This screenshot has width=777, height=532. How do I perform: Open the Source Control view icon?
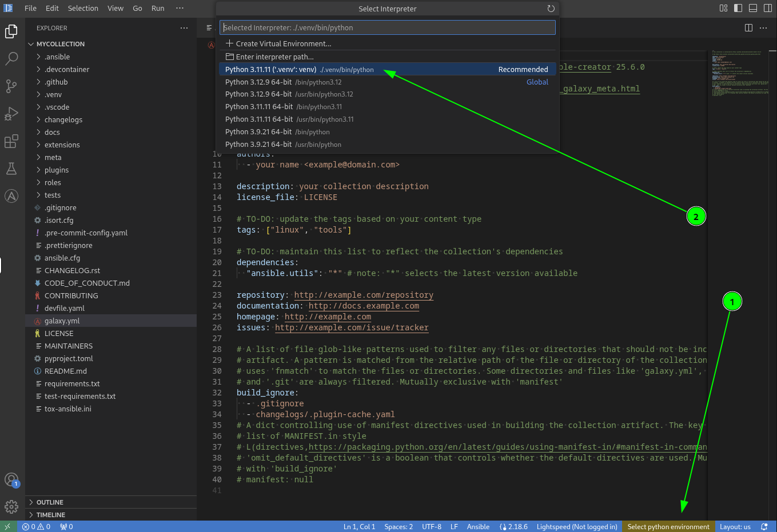[x=11, y=86]
